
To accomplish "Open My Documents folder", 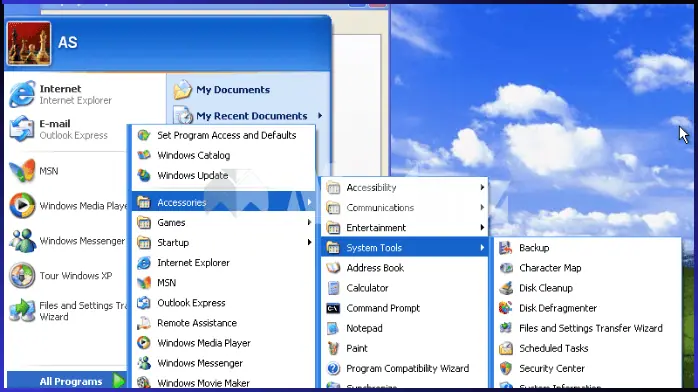I will (222, 90).
